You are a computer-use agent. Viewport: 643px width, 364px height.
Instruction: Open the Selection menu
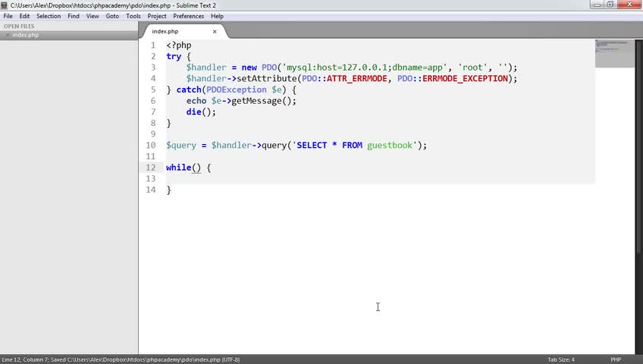[x=49, y=16]
